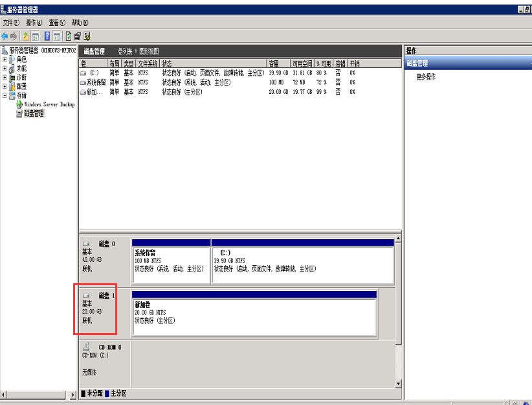532x405 pixels.
Task: Expand the 角色 tree node
Action: pyautogui.click(x=5, y=59)
